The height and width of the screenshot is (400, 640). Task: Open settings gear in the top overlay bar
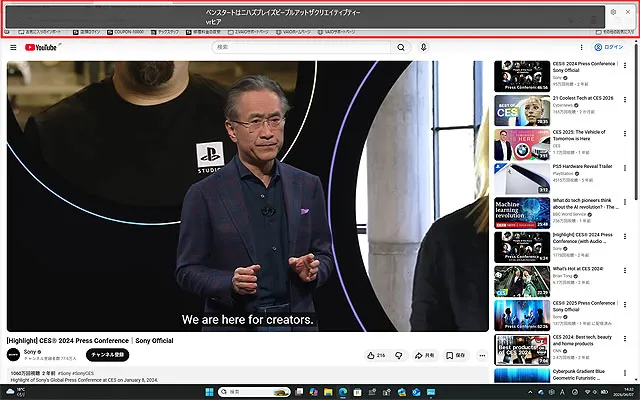tap(613, 12)
